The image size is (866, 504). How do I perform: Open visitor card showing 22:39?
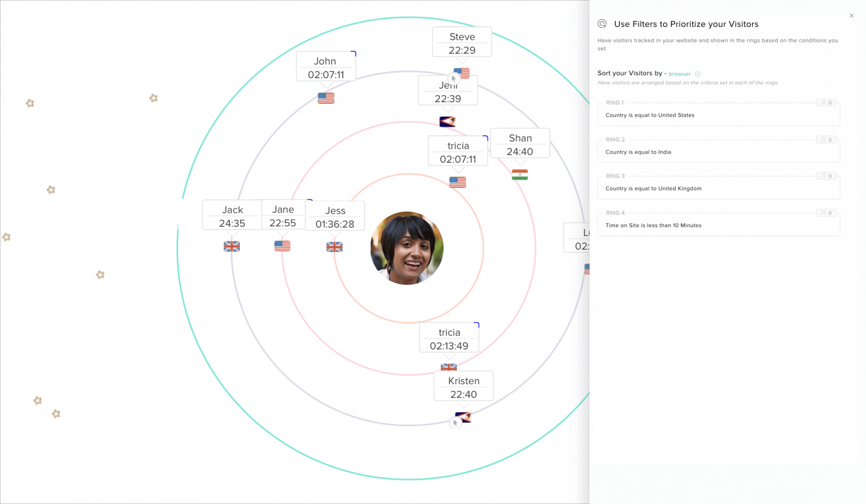coord(448,90)
